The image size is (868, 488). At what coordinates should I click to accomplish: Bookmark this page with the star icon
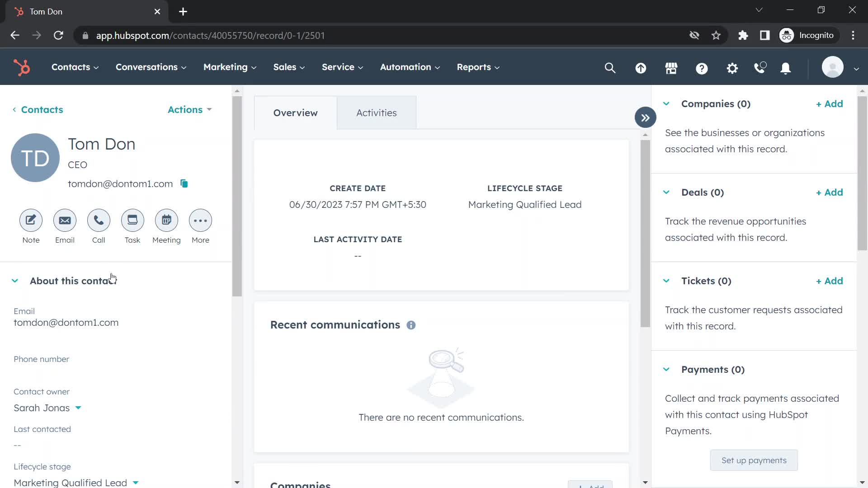[x=716, y=35]
